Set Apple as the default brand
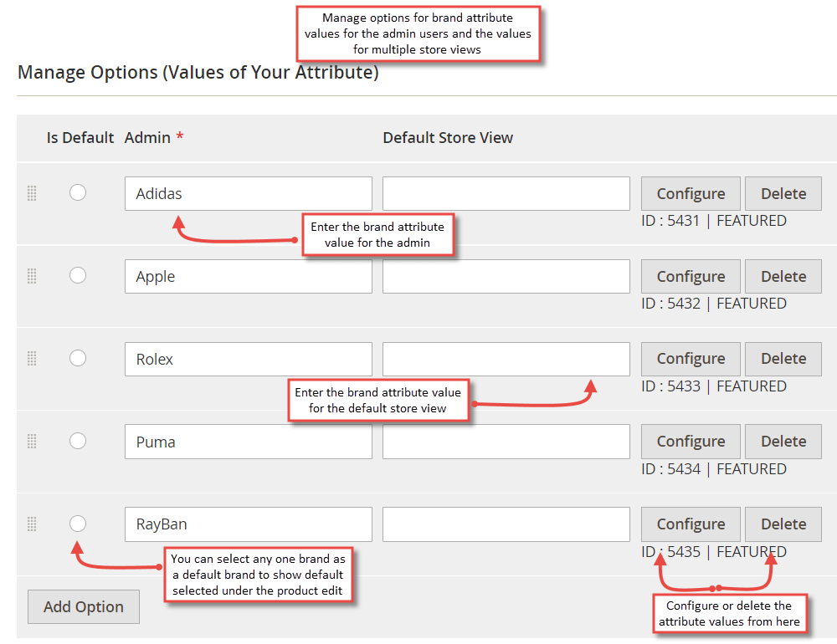Image resolution: width=837 pixels, height=644 pixels. [x=78, y=275]
